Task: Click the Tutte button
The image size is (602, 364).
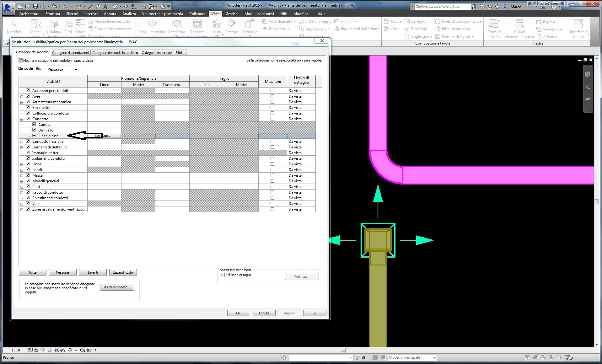Action: coord(32,272)
